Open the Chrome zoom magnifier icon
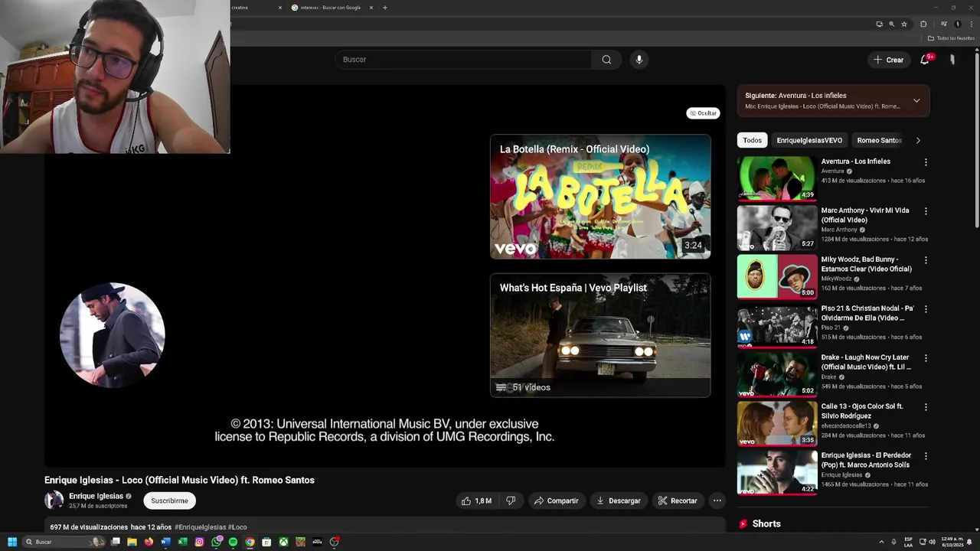 point(891,24)
